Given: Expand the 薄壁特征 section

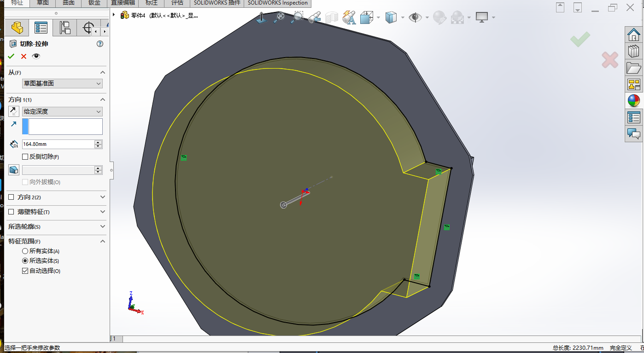Looking at the screenshot, I should tap(103, 212).
